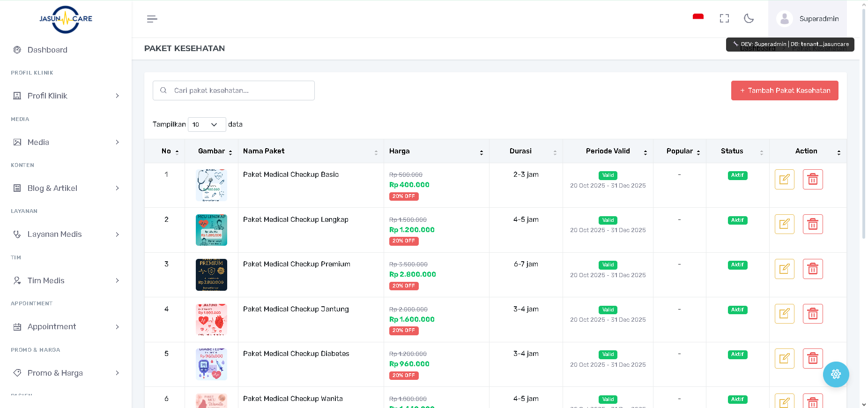The width and height of the screenshot is (868, 408).
Task: Expand the Layanan Medis sidebar menu
Action: (66, 234)
